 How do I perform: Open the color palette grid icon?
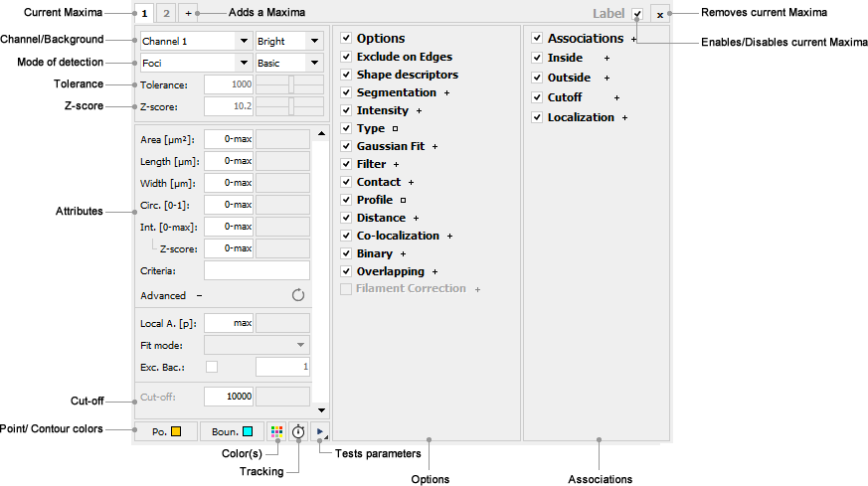[276, 432]
